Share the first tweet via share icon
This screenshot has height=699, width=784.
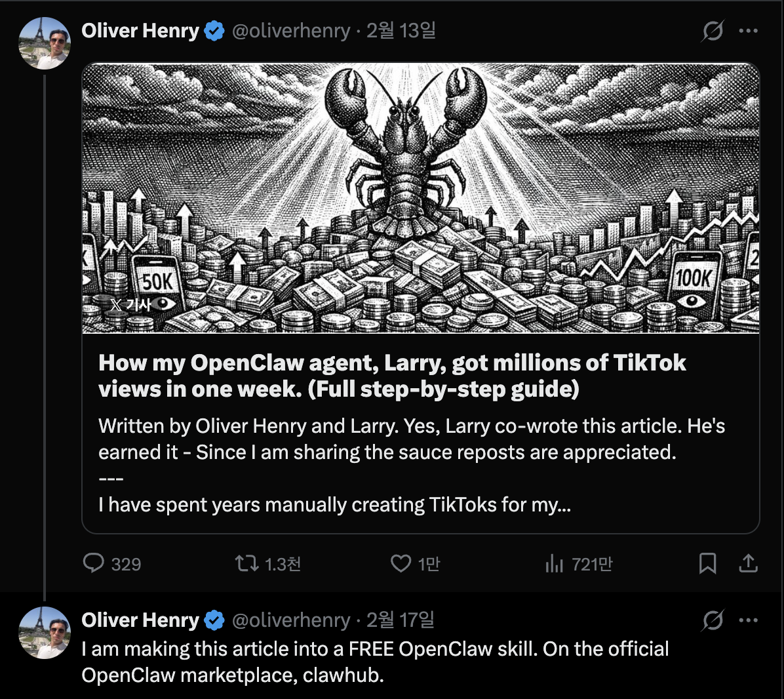748,563
